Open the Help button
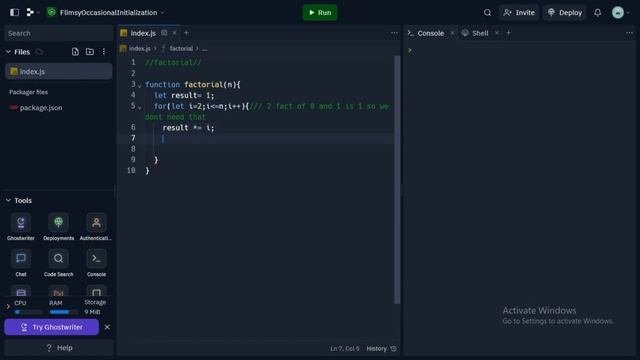The width and height of the screenshot is (640, 360). tap(59, 348)
